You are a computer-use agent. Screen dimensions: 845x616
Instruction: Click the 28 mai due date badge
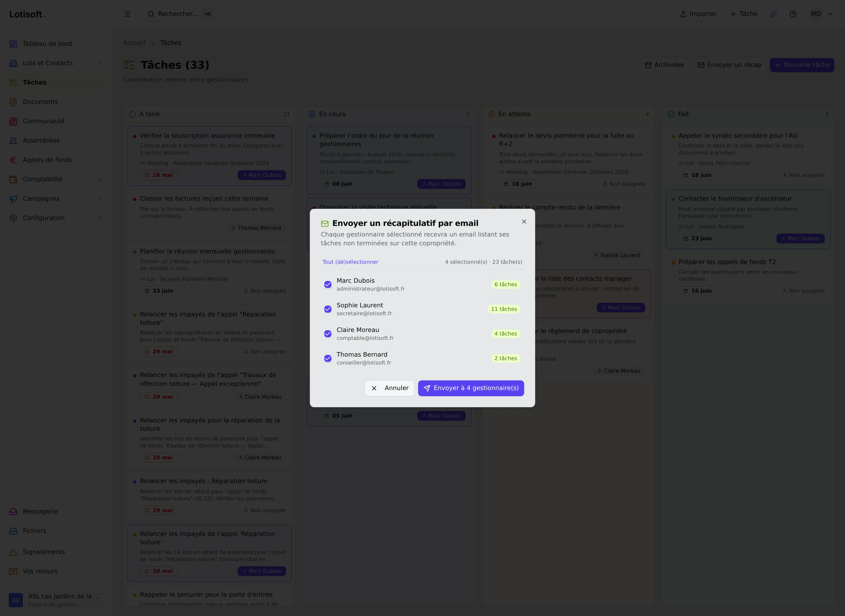click(159, 175)
